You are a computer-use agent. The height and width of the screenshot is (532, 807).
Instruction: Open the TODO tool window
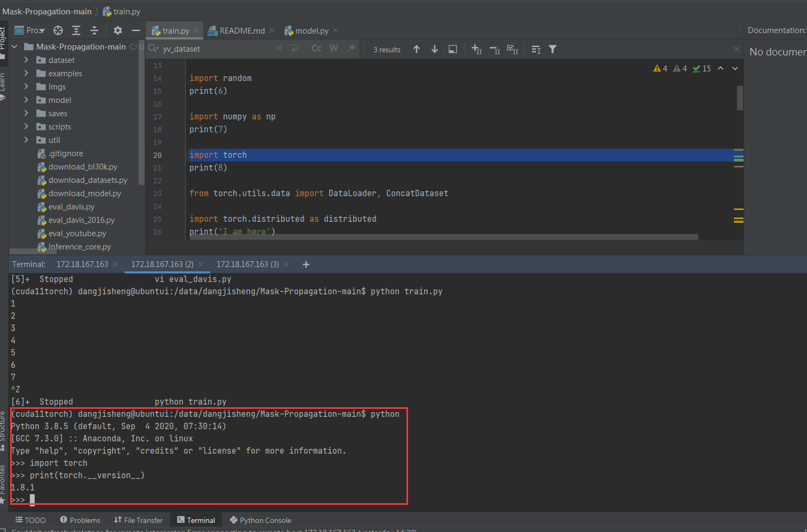tap(30, 520)
